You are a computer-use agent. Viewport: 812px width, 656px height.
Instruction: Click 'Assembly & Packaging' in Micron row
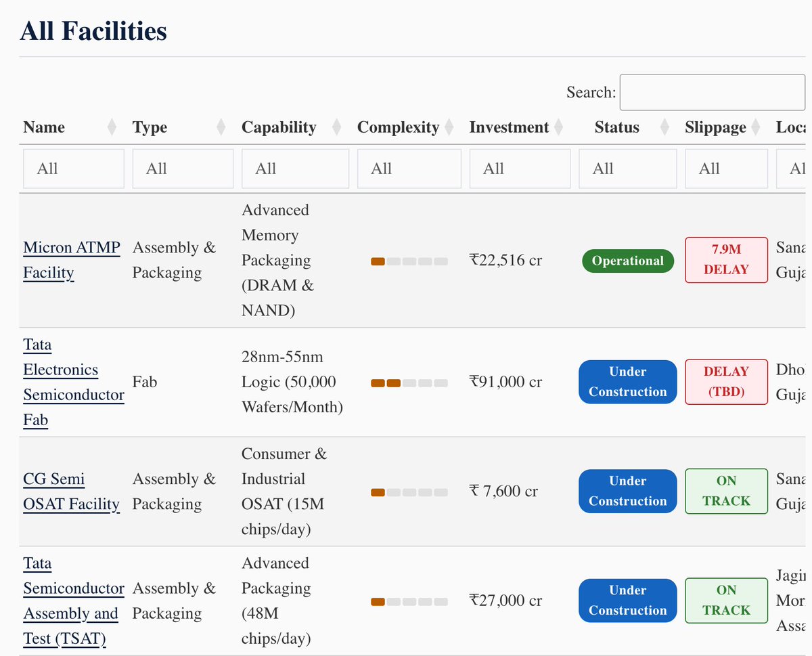174,261
